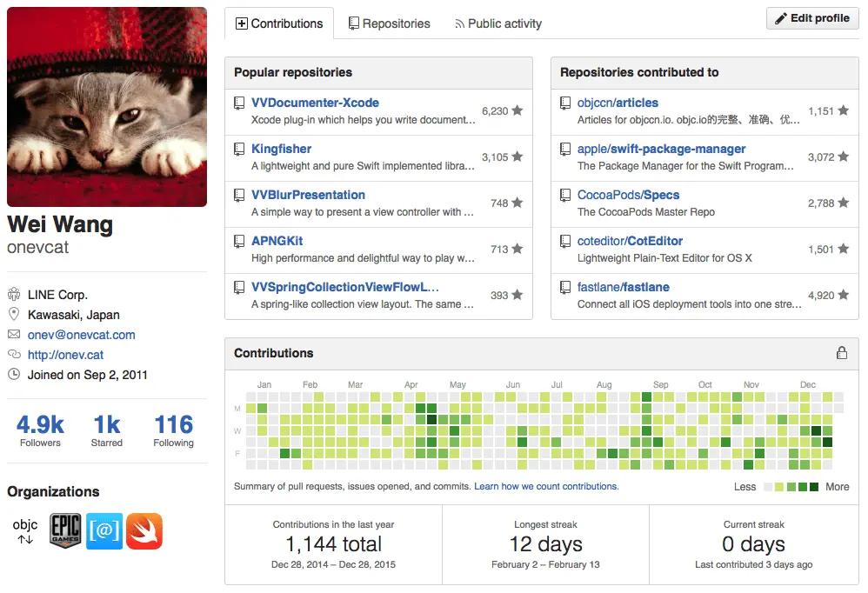
Task: Click Learn how we count contributions
Action: pyautogui.click(x=546, y=486)
